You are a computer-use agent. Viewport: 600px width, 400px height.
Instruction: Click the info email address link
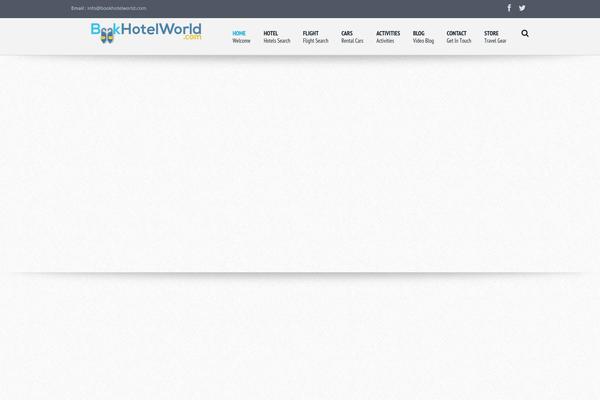(x=117, y=8)
